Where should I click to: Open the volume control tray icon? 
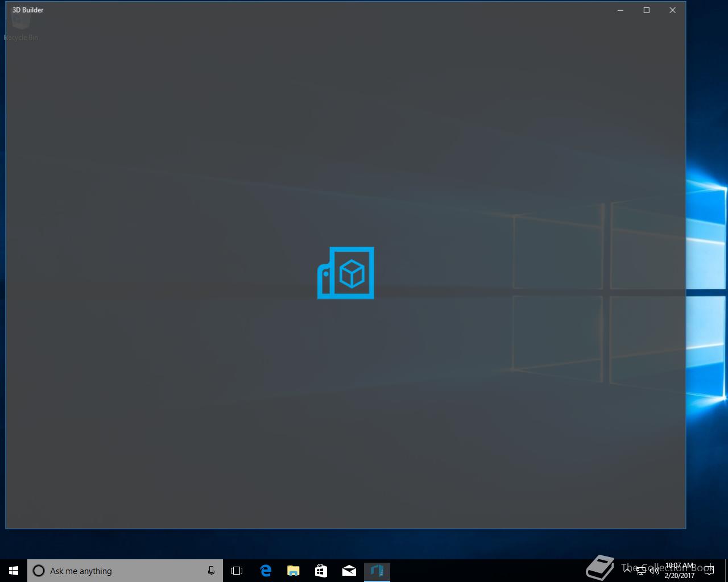click(x=655, y=571)
